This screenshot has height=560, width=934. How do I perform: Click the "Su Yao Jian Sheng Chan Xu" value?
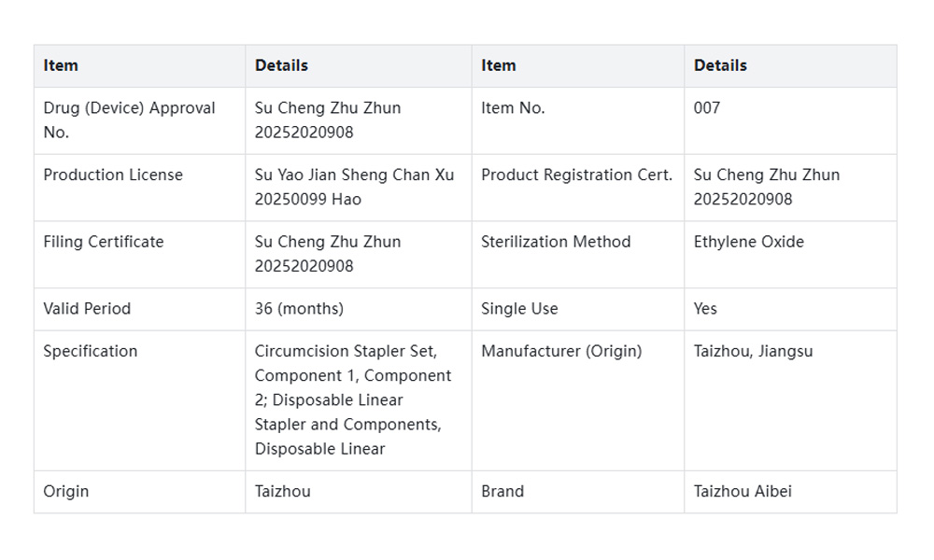(x=354, y=175)
